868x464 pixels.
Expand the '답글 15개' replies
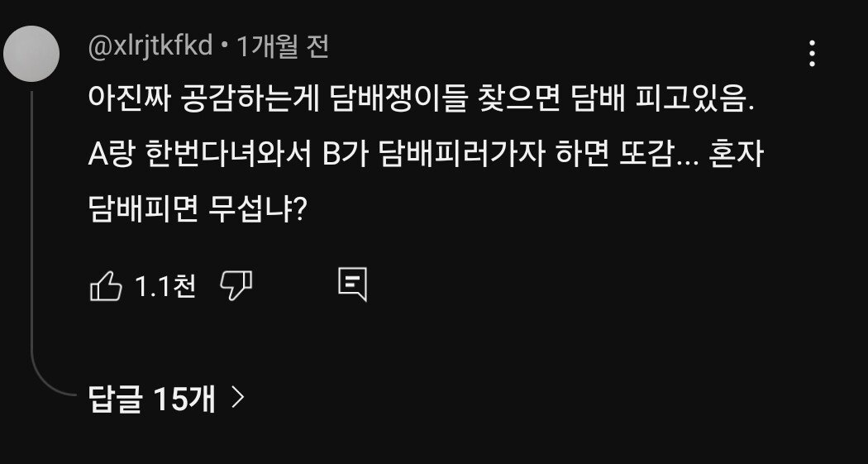click(x=152, y=399)
